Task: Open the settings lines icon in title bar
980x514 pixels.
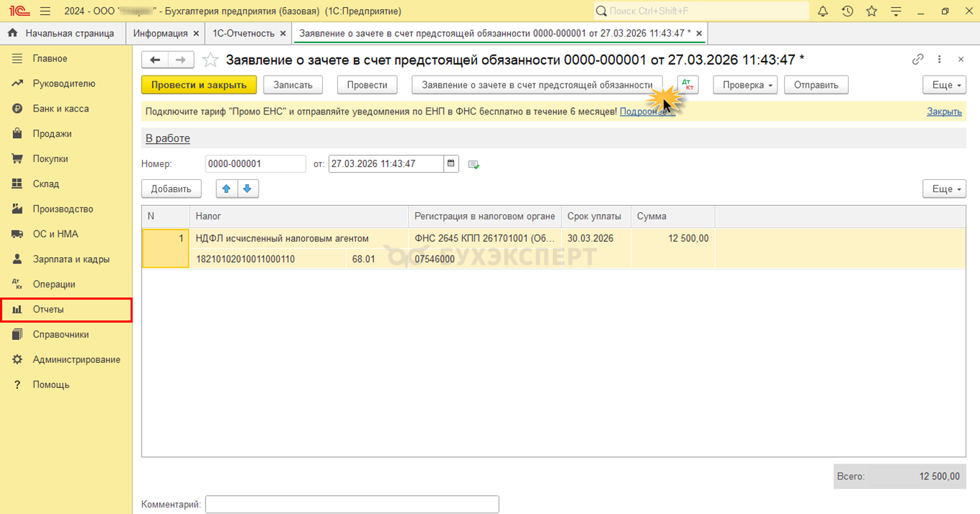Action: click(896, 11)
